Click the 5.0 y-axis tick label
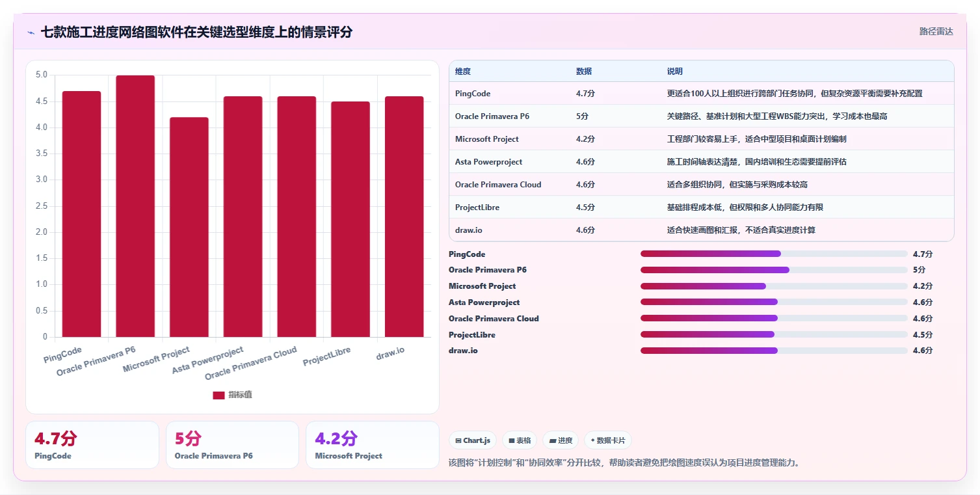Viewport: 980px width, 495px height. [x=42, y=75]
